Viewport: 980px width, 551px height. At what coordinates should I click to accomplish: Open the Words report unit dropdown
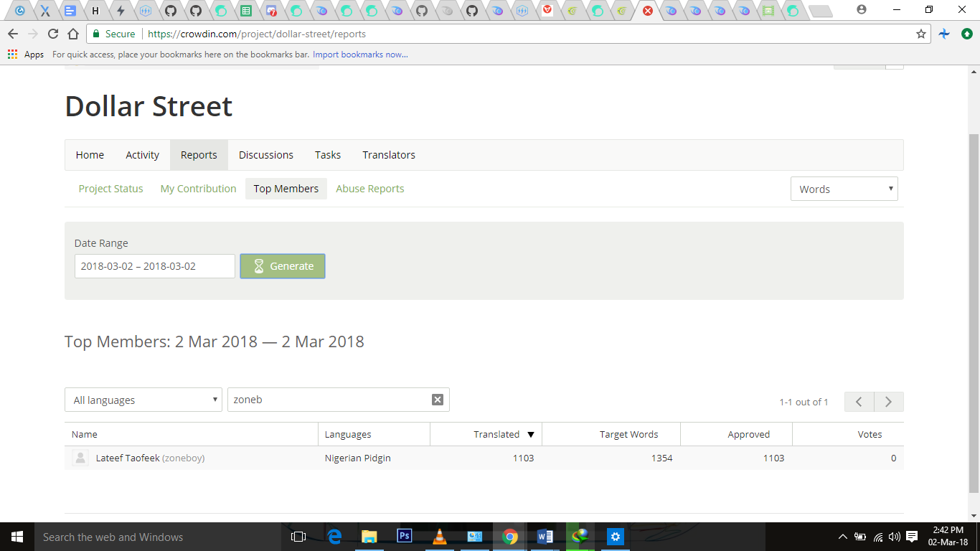pos(844,189)
